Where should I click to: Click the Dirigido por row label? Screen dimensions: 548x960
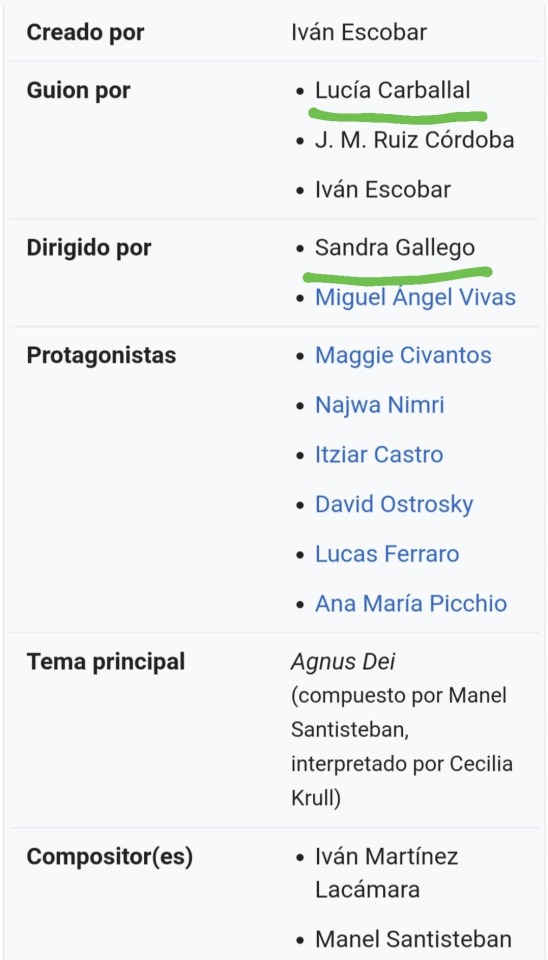pos(89,248)
